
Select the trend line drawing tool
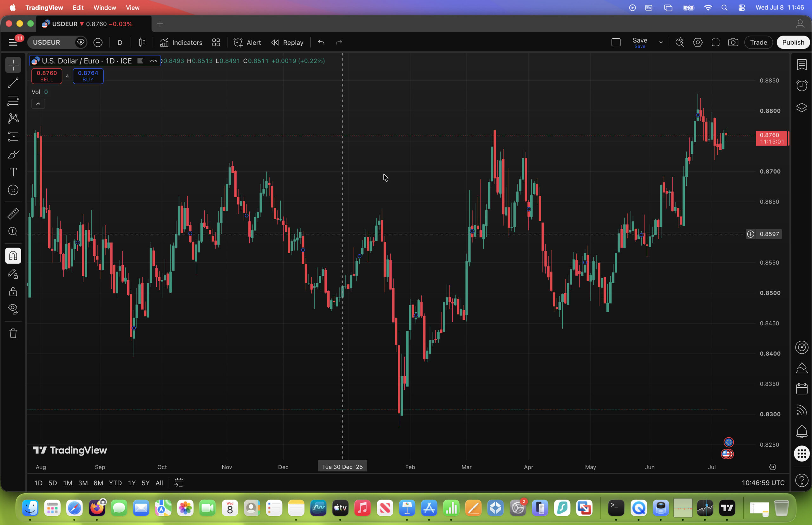[13, 82]
